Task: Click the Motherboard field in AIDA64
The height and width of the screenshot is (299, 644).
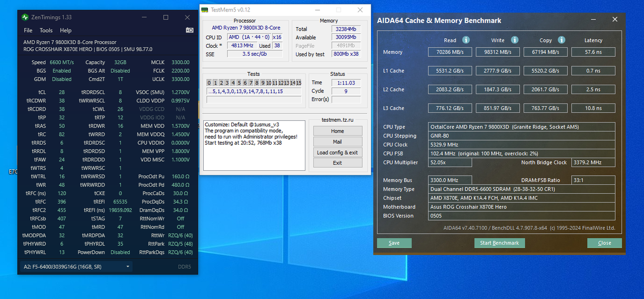Action: [x=522, y=207]
